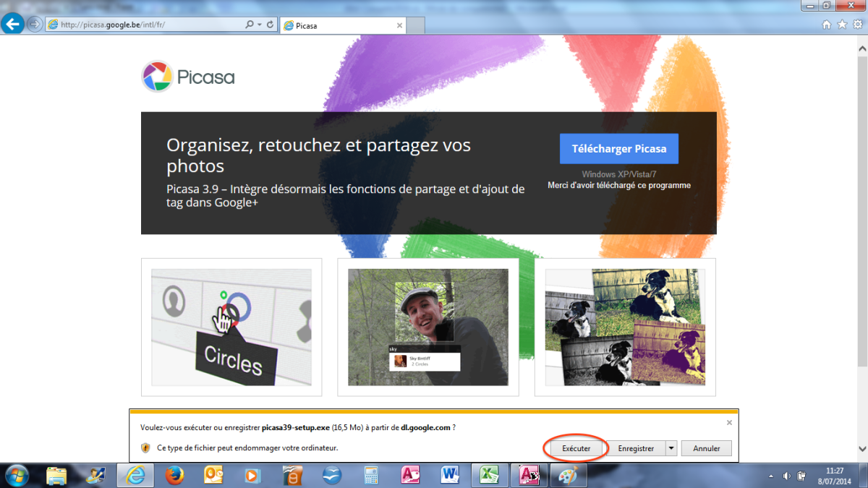Screen dimensions: 868x488
Task: Go back with the browser Back arrow
Action: pyautogui.click(x=12, y=24)
